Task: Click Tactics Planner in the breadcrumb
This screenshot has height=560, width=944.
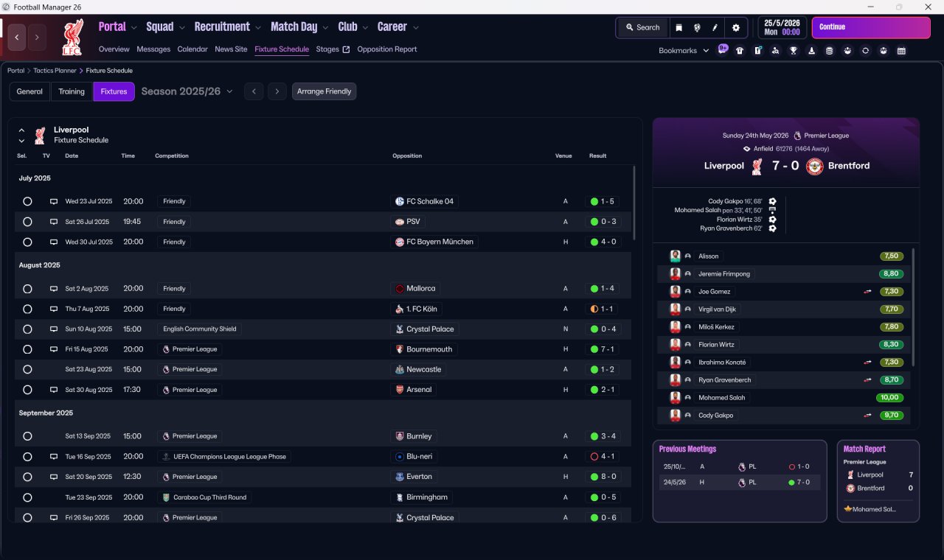Action: point(55,71)
